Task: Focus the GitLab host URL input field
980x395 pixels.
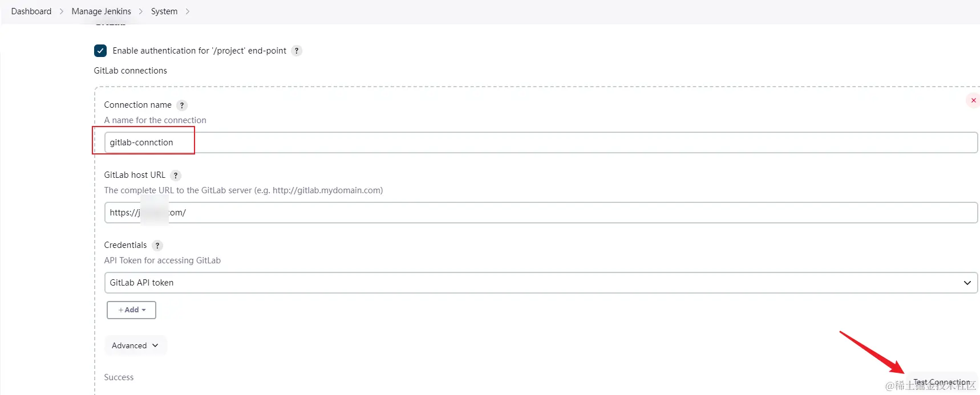Action: (x=541, y=213)
